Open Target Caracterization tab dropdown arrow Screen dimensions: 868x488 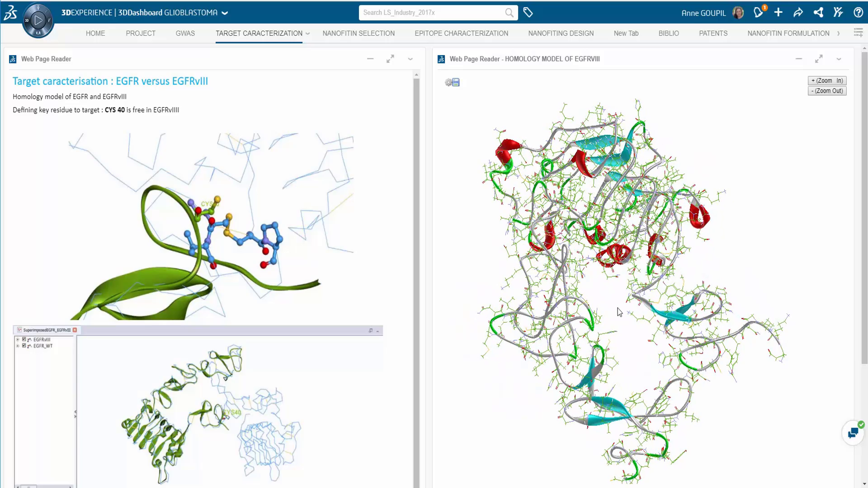tap(308, 33)
